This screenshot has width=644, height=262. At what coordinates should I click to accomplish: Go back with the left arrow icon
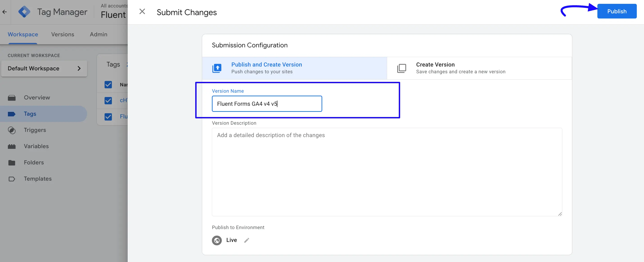(5, 12)
